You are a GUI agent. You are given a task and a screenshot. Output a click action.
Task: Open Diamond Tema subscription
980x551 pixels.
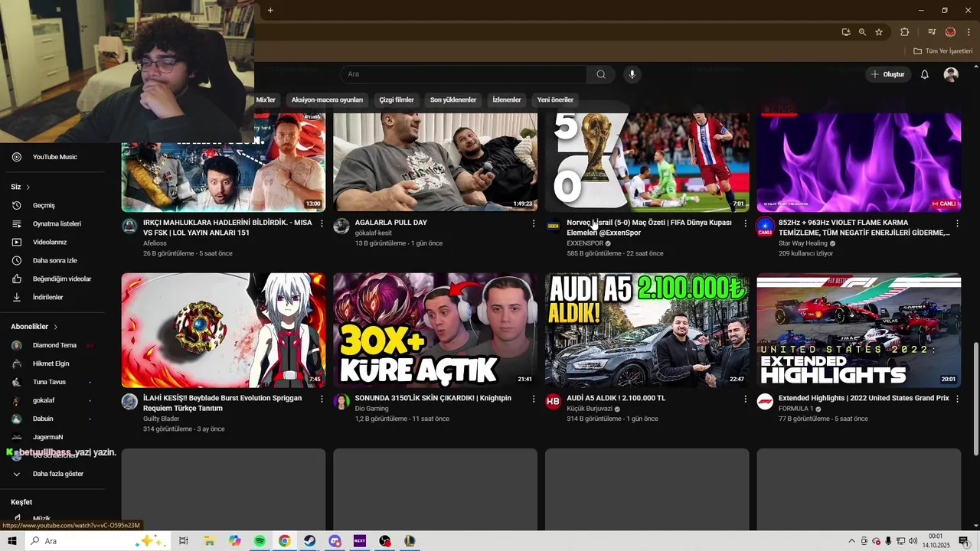[x=54, y=345]
